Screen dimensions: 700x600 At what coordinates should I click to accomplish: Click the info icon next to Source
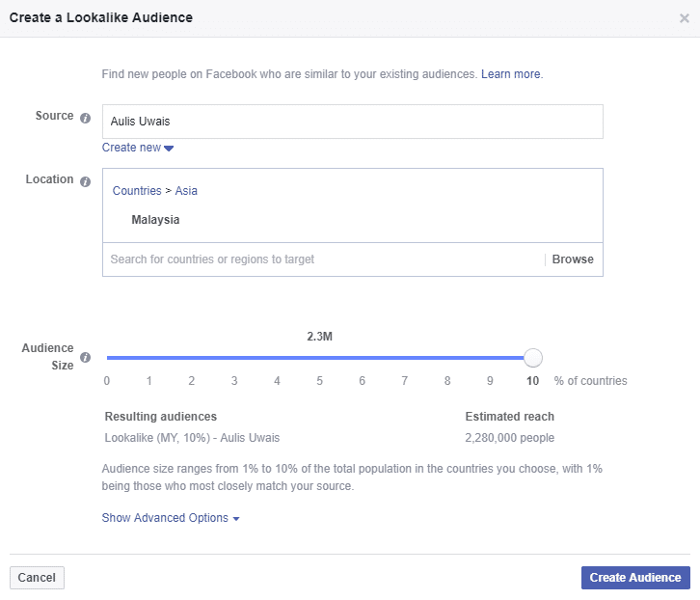[85, 118]
